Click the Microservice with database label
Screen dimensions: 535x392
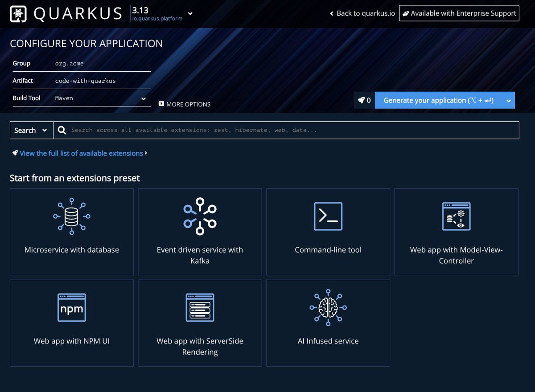tap(72, 250)
